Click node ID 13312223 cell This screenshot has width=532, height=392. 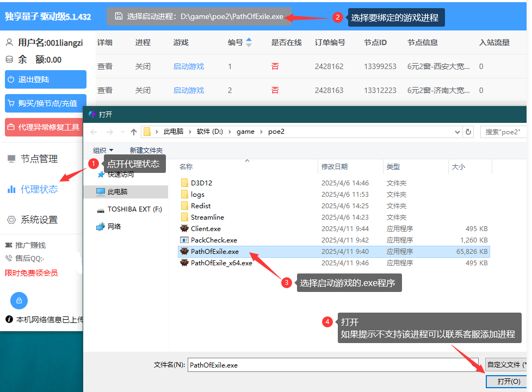380,90
